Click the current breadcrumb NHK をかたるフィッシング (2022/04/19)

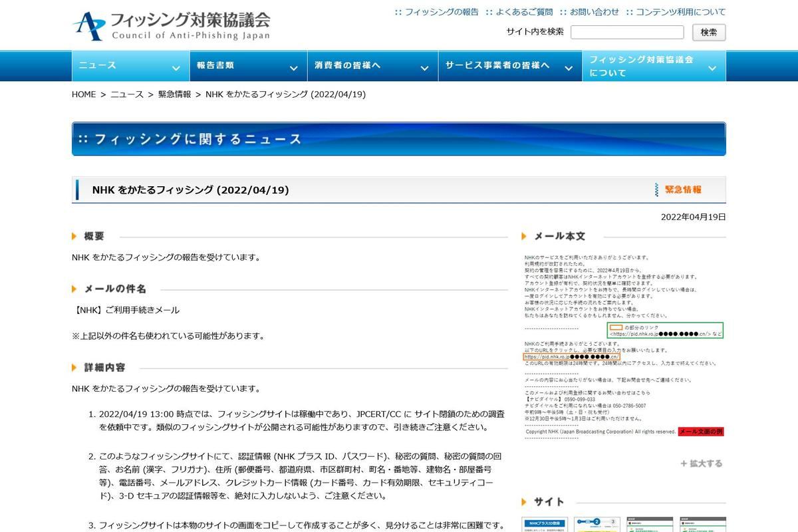point(286,94)
